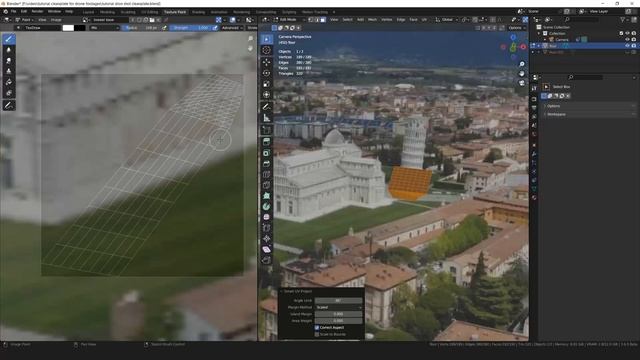640x360 pixels.
Task: Click the viewport pan hand gizmo
Action: point(522,74)
